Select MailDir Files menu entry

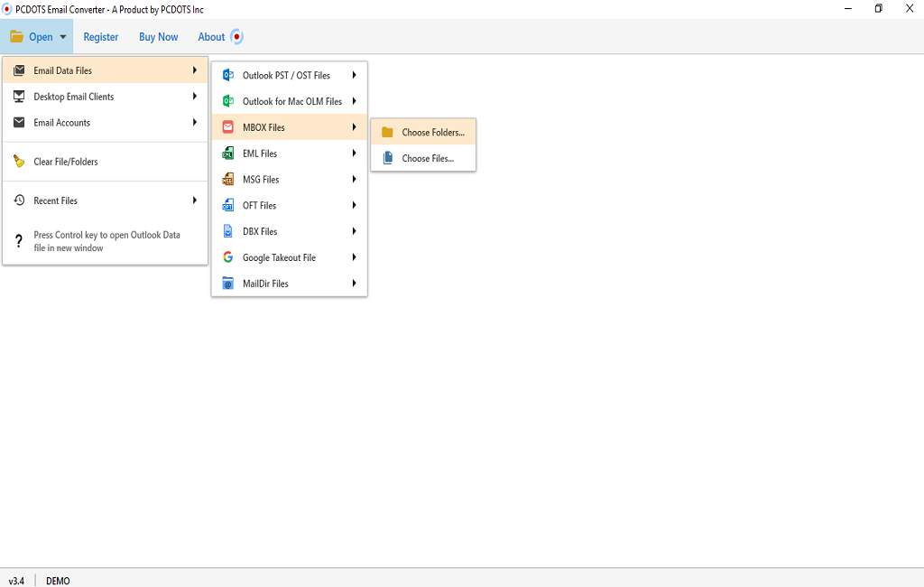290,284
